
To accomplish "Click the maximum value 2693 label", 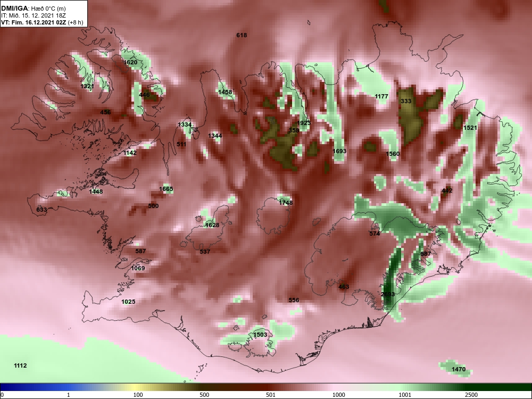I will (388, 295).
